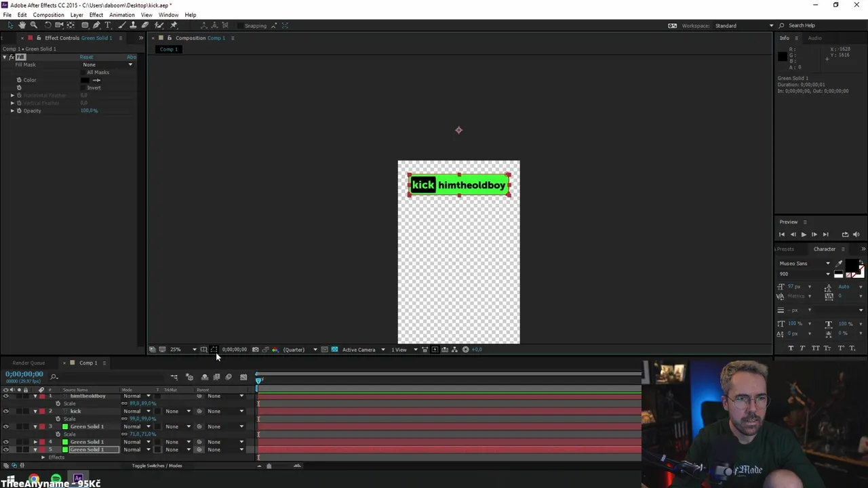Toggle visibility of layer 5 Green Solid 1

tap(6, 449)
